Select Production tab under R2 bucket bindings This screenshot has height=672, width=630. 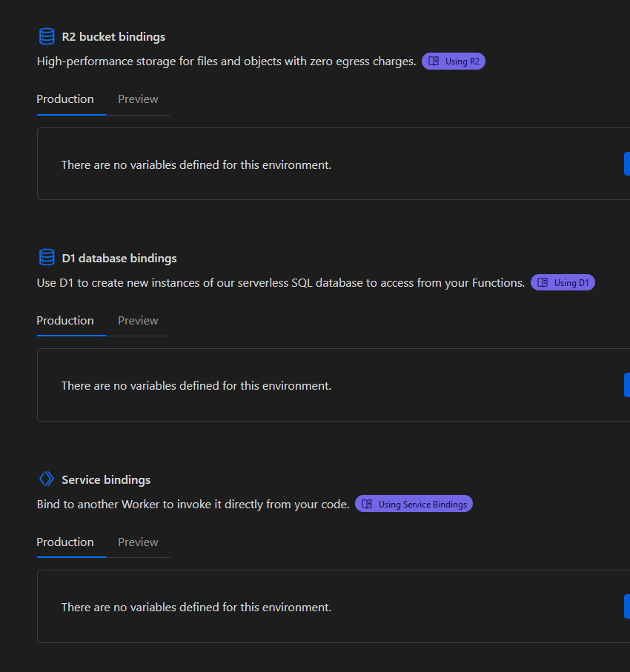click(65, 99)
